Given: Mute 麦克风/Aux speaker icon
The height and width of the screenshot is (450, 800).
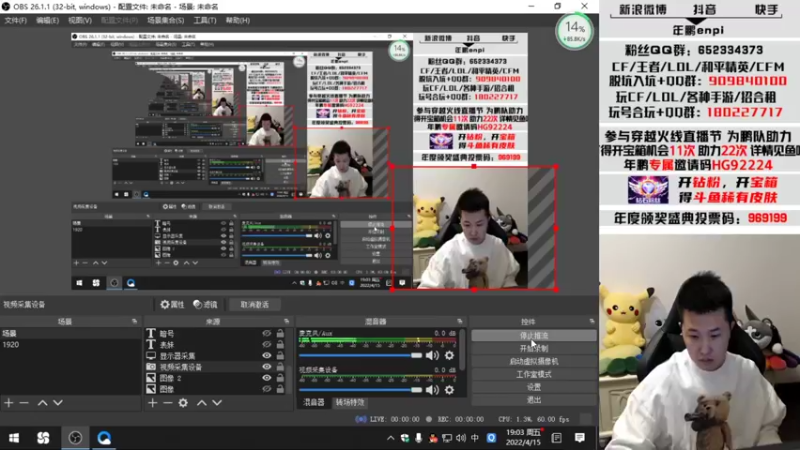Looking at the screenshot, I should 432,355.
